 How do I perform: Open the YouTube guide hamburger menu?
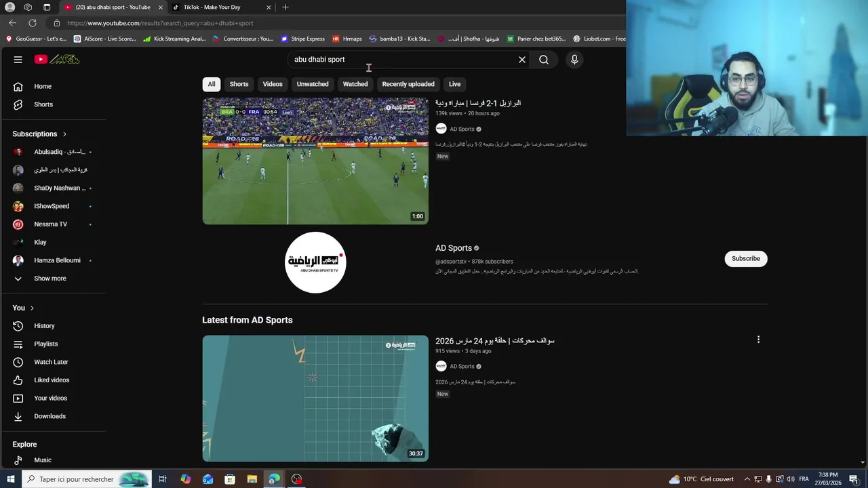click(x=18, y=60)
